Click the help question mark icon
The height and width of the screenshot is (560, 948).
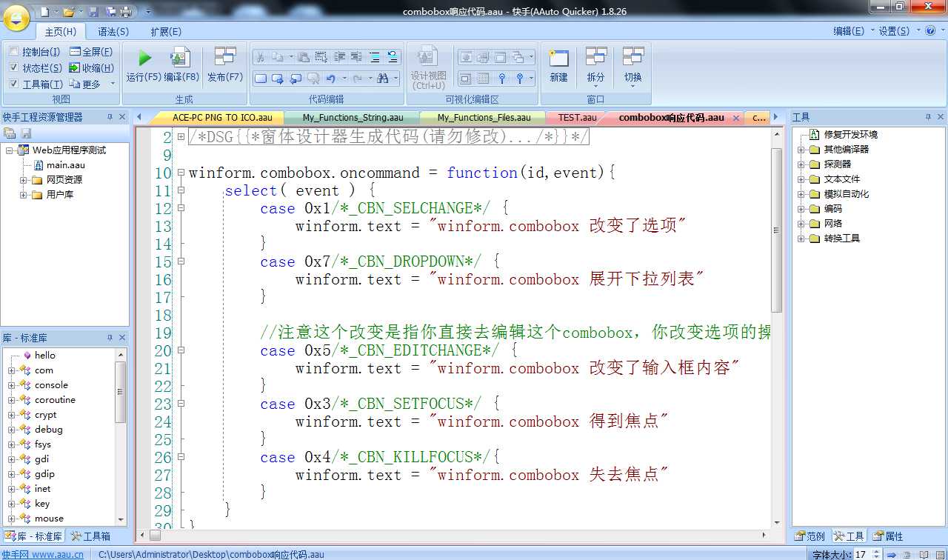pos(930,30)
